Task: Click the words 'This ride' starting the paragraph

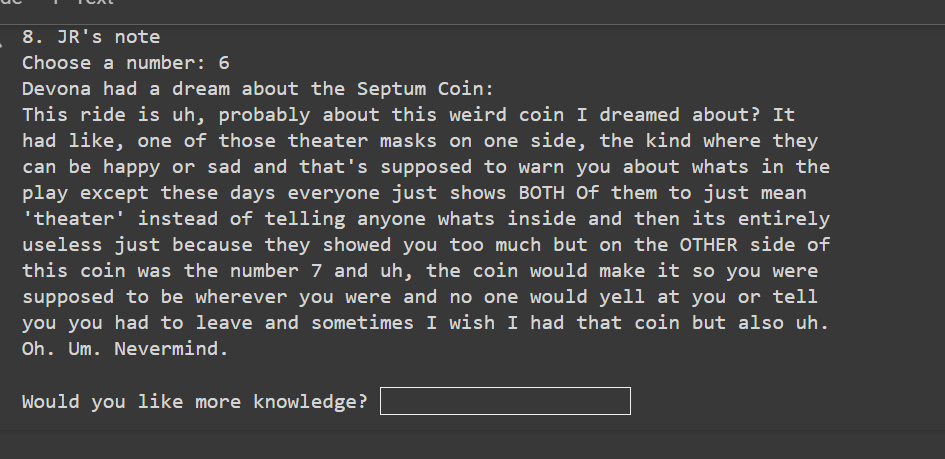Action: pyautogui.click(x=73, y=115)
